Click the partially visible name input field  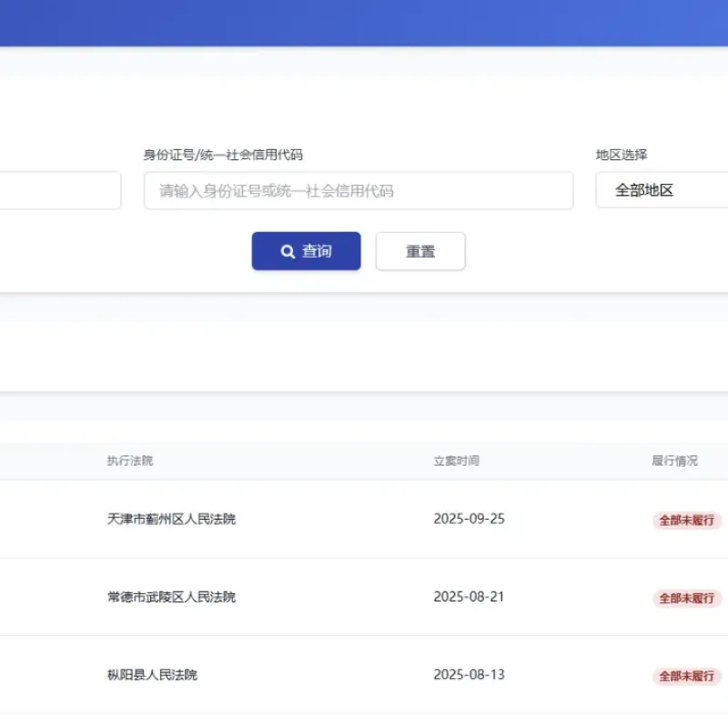coord(60,190)
